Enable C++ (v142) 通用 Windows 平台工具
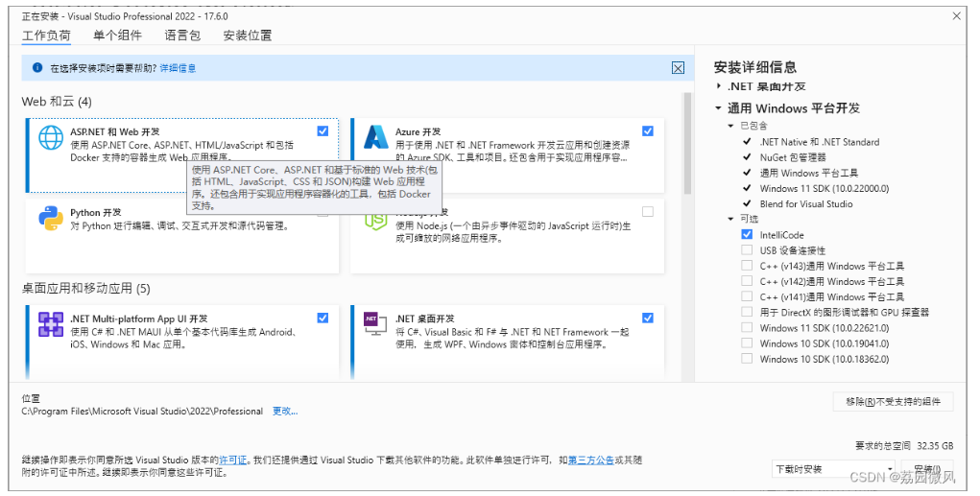This screenshot has height=496, width=980. [747, 281]
